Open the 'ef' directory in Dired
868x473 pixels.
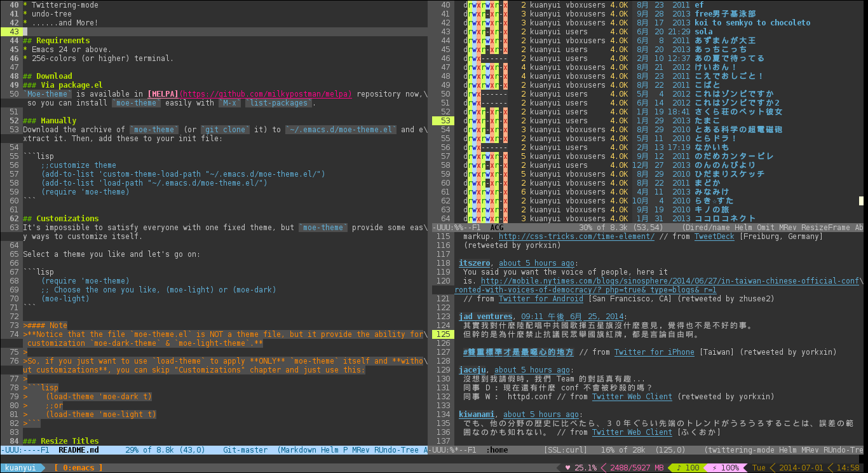[699, 5]
